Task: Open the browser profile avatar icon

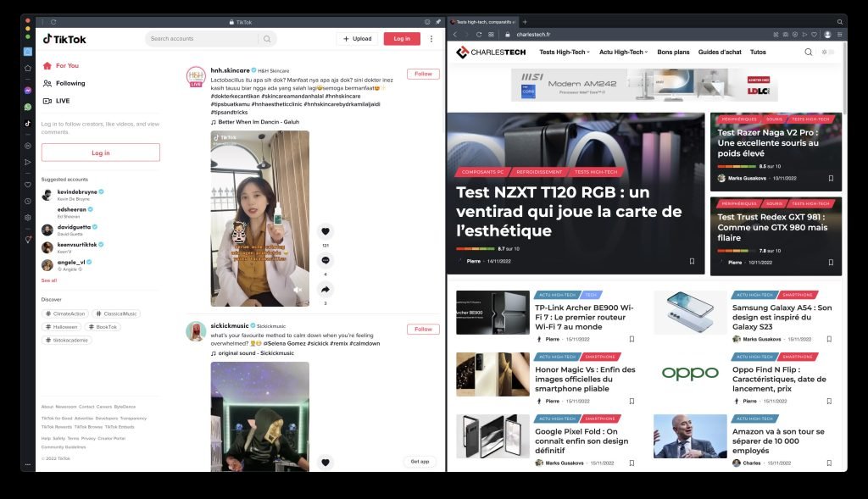Action: click(x=827, y=34)
